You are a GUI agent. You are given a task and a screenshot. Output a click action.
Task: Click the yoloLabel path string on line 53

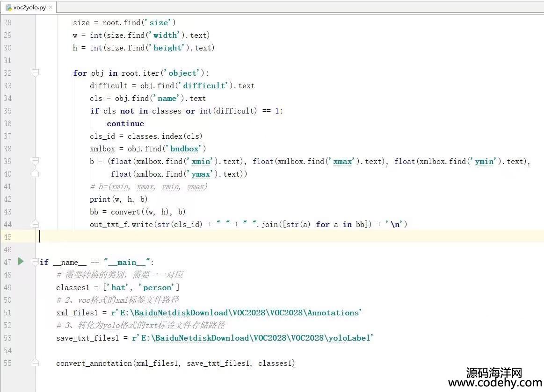(x=253, y=338)
